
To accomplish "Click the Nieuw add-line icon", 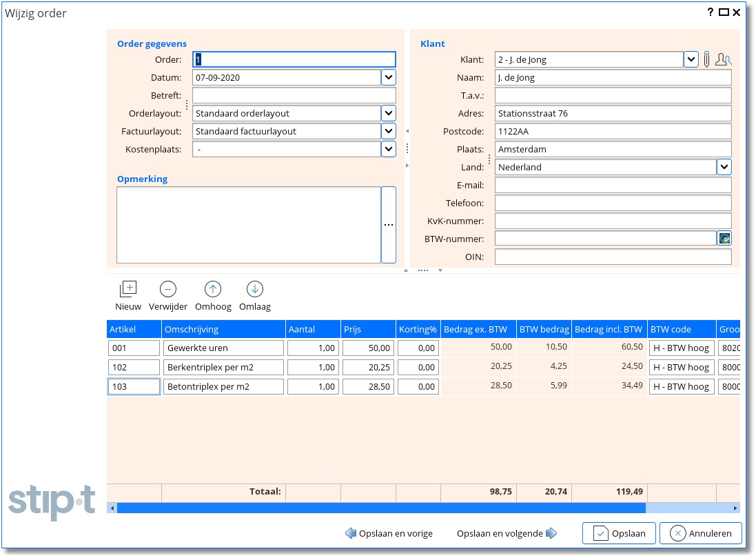I will click(x=128, y=290).
